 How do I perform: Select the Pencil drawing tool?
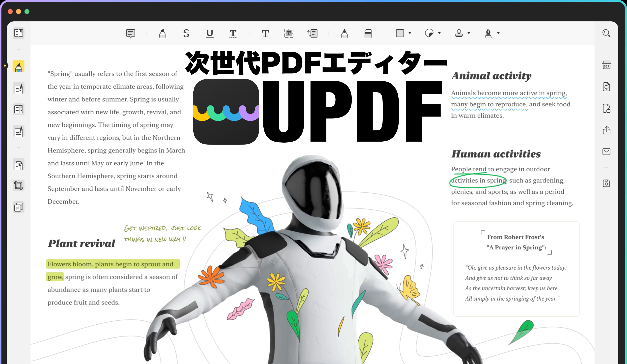(x=344, y=33)
